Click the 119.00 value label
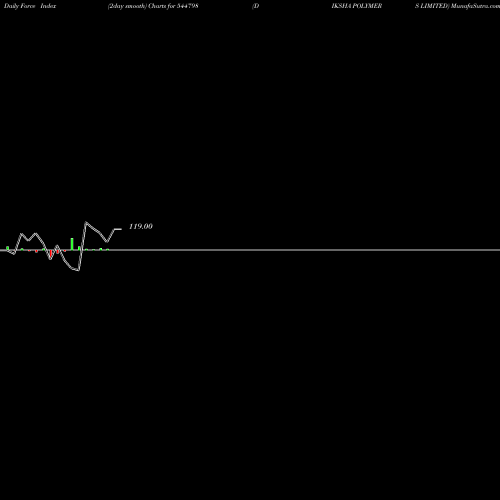The image size is (500, 500). (x=141, y=226)
